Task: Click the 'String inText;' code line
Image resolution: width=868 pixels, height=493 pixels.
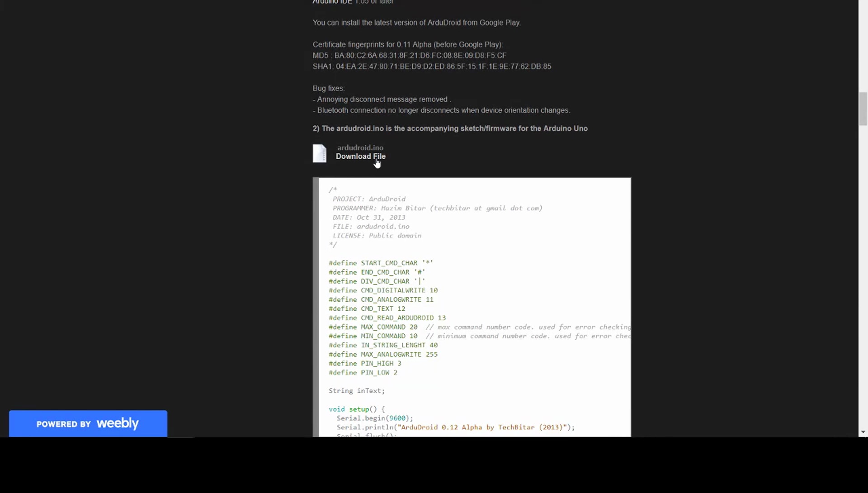Action: point(357,391)
